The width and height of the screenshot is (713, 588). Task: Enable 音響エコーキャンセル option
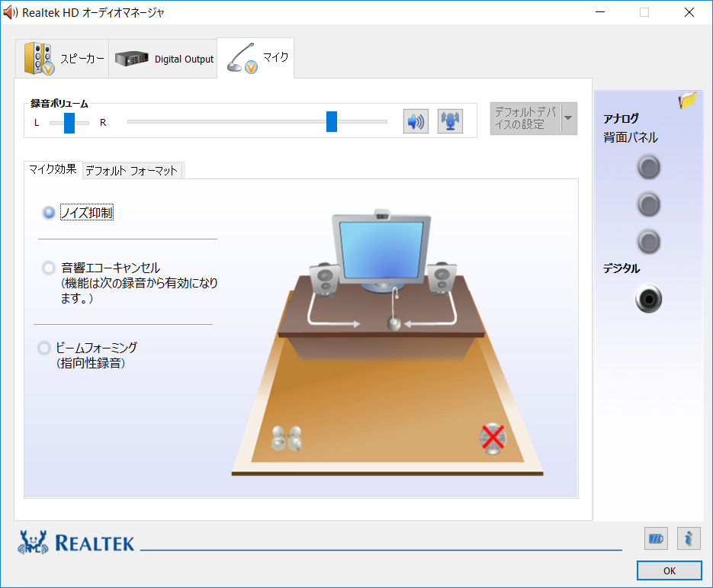pyautogui.click(x=49, y=268)
